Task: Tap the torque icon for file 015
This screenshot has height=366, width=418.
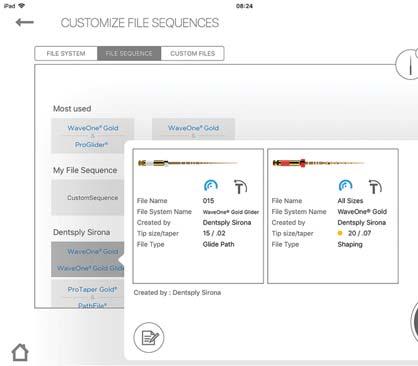Action: tap(240, 186)
